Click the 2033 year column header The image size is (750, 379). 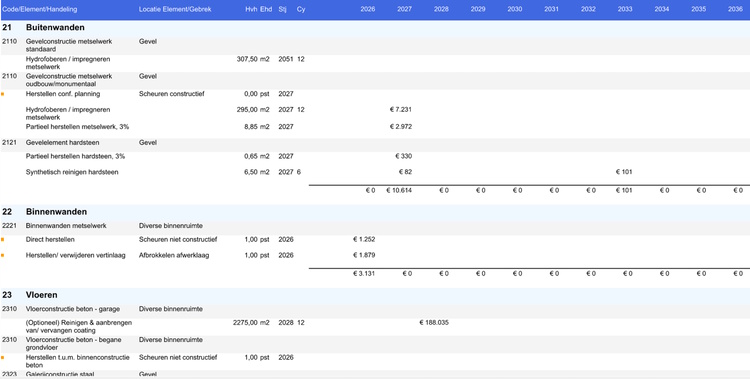point(625,9)
